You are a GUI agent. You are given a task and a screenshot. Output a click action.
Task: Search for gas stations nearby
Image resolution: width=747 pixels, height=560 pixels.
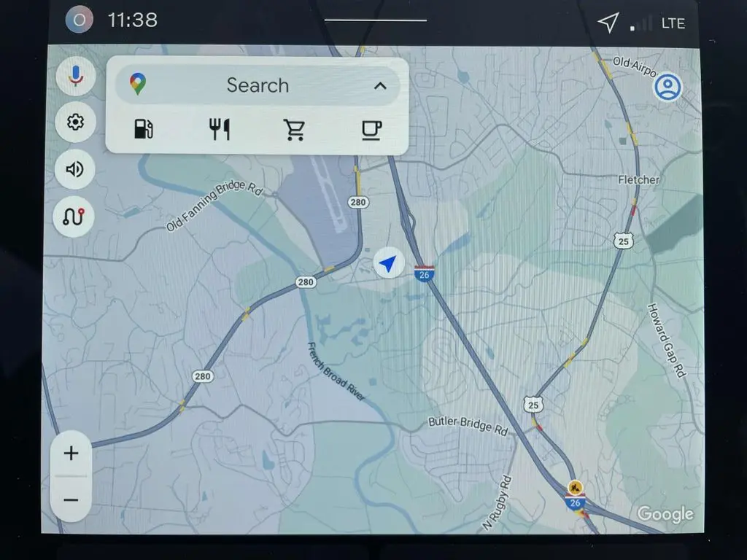[143, 130]
